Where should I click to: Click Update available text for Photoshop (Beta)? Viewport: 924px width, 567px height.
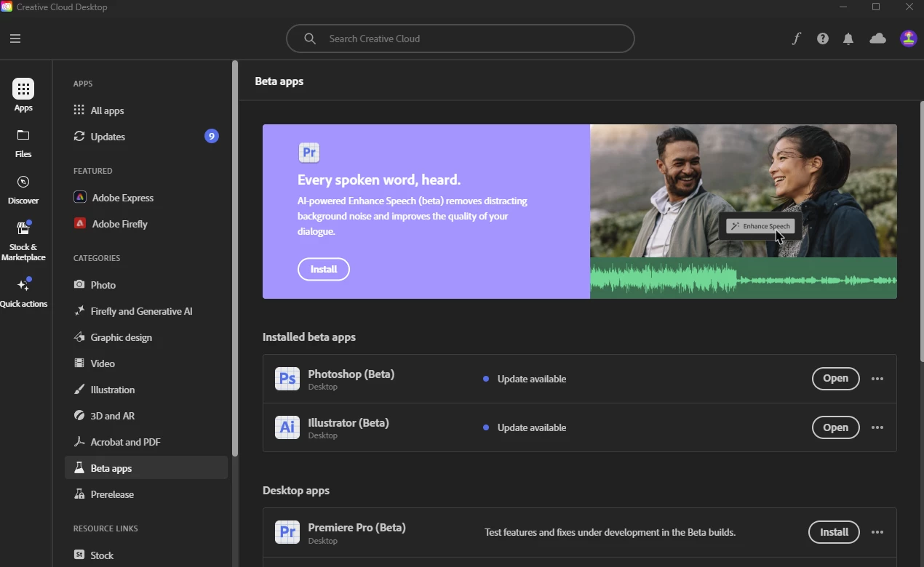(x=532, y=379)
